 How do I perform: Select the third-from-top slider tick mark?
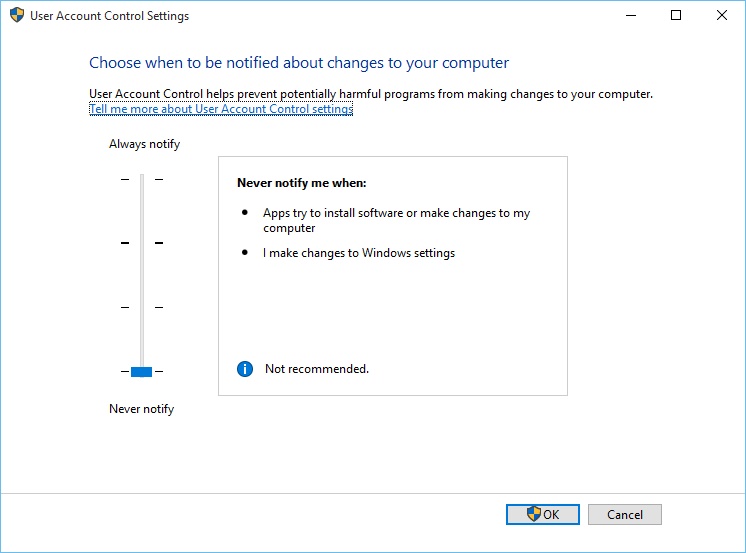(x=141, y=307)
